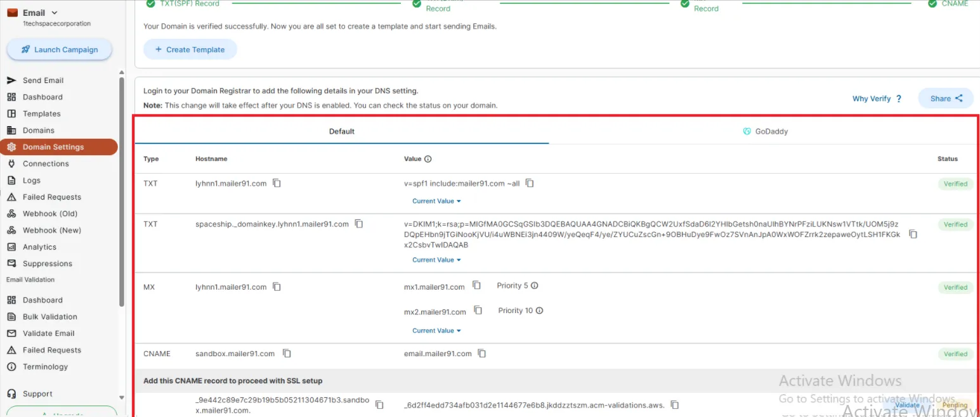Click the Pending status badge
The height and width of the screenshot is (417, 980).
click(955, 405)
